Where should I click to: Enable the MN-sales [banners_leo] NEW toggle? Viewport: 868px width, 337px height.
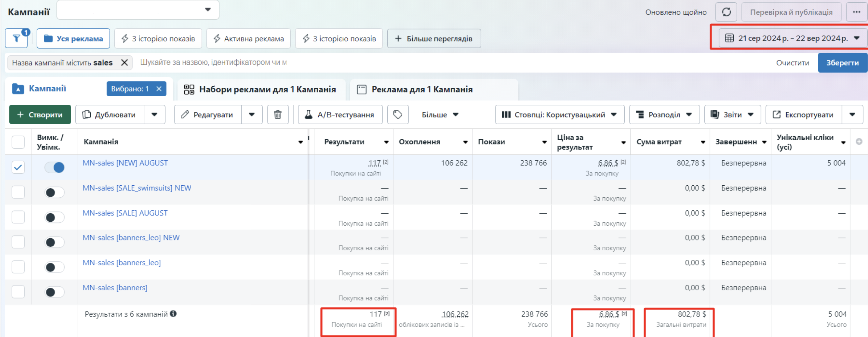(55, 243)
